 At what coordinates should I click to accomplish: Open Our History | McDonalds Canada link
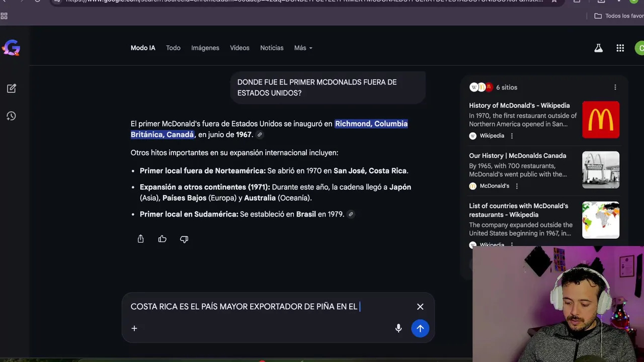(x=518, y=156)
